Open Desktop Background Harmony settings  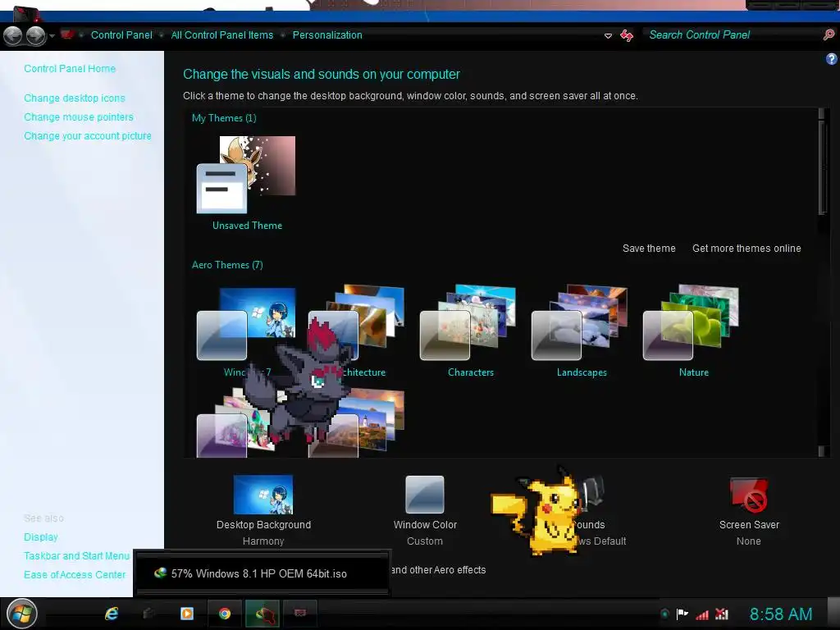(263, 510)
